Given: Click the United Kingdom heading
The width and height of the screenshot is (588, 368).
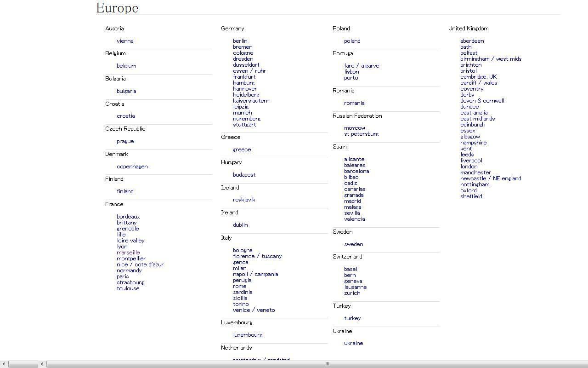Looking at the screenshot, I should point(469,29).
